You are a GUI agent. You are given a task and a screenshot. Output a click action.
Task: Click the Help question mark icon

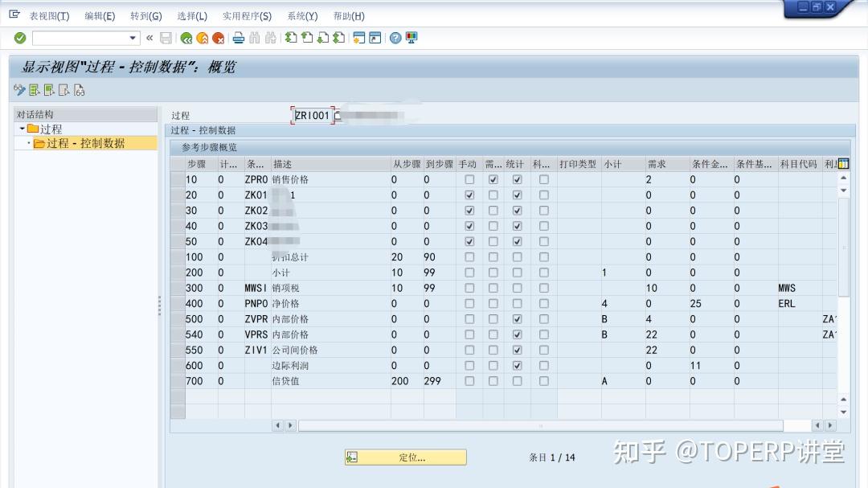tap(395, 37)
